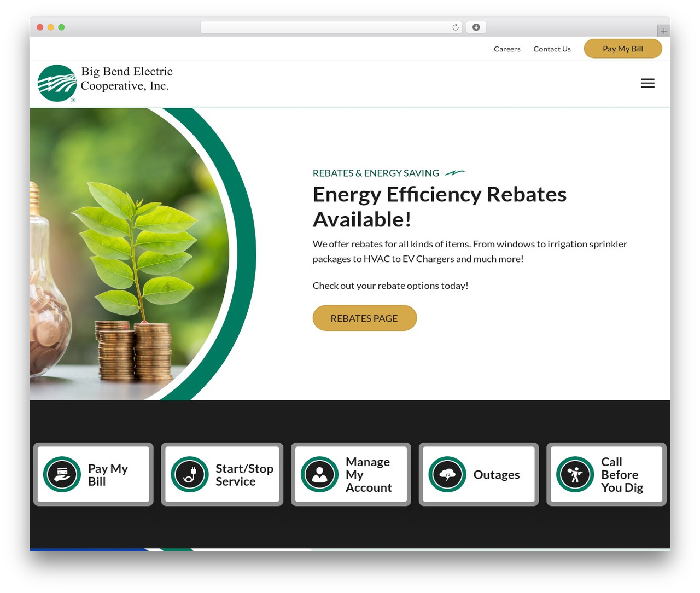
Task: Click the Outages card label
Action: tap(497, 475)
